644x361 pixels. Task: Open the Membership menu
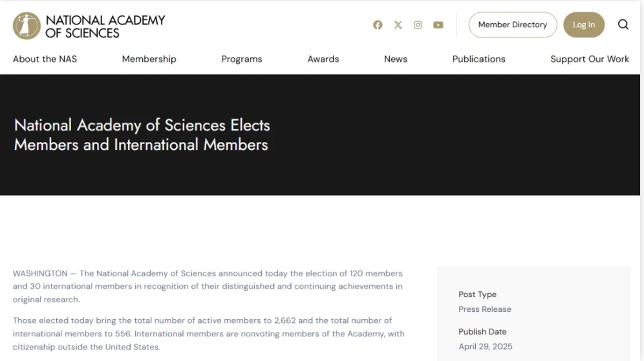coord(149,59)
